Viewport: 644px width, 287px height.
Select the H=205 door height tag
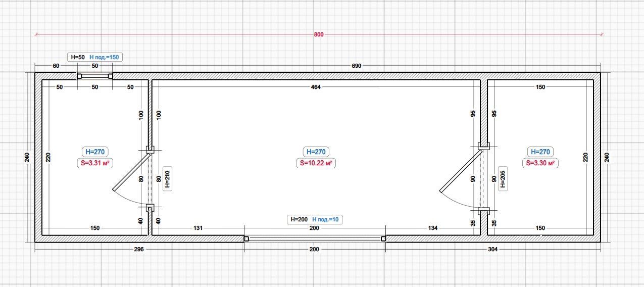click(503, 178)
